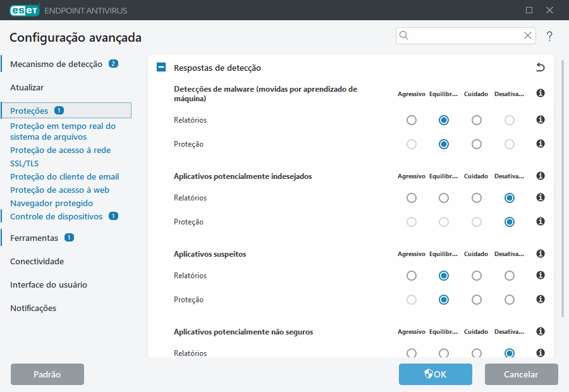Image resolution: width=569 pixels, height=392 pixels.
Task: Open the Atualizar section
Action: point(28,87)
